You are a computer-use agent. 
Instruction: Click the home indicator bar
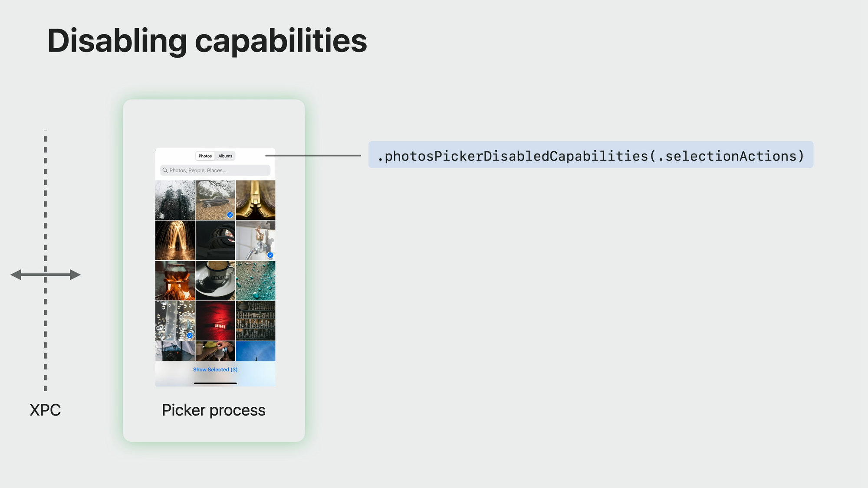click(x=215, y=383)
